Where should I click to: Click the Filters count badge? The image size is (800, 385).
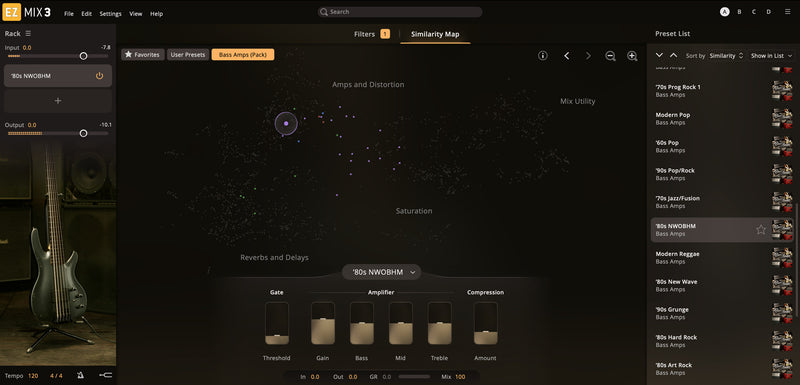tap(385, 34)
